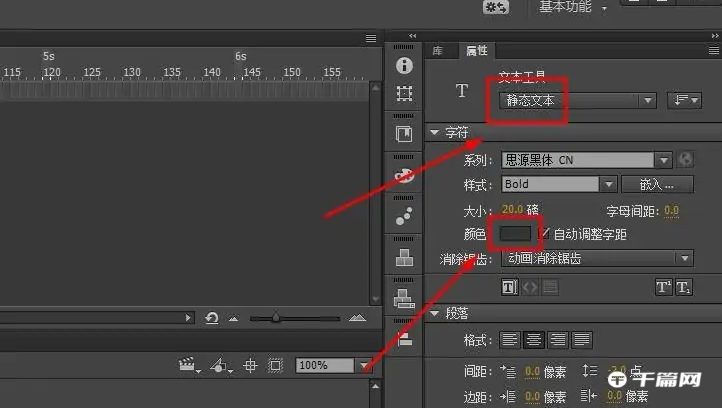
Task: Toggle the subscript button
Action: point(684,287)
